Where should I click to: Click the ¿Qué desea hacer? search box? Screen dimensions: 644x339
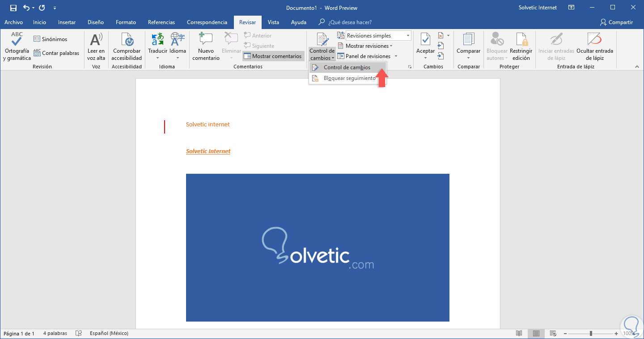click(350, 22)
